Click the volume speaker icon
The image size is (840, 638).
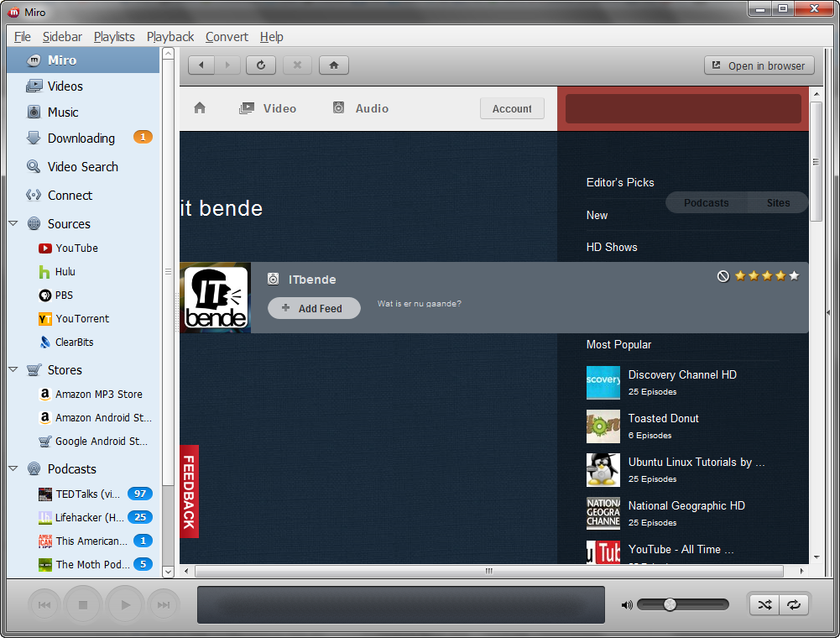point(627,604)
